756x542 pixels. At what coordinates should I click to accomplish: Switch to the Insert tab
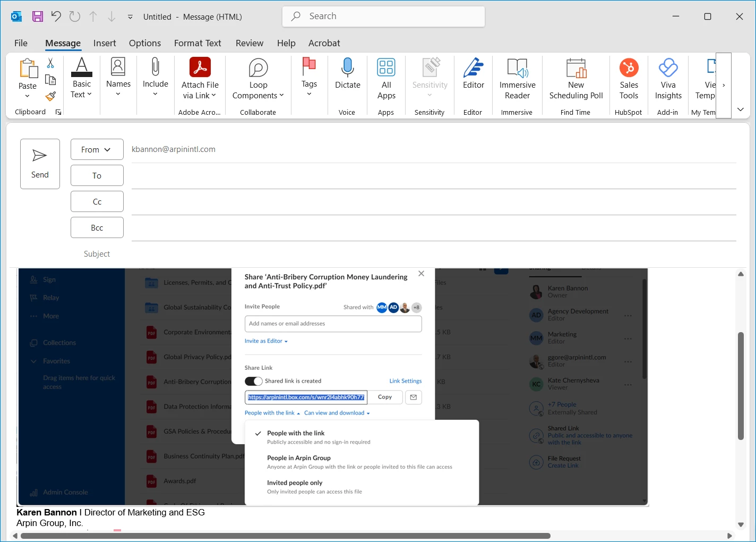(x=105, y=43)
